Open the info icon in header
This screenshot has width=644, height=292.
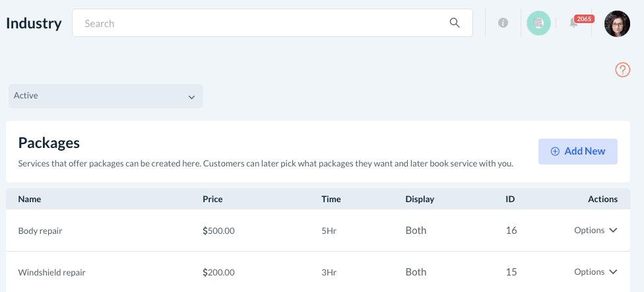(503, 23)
